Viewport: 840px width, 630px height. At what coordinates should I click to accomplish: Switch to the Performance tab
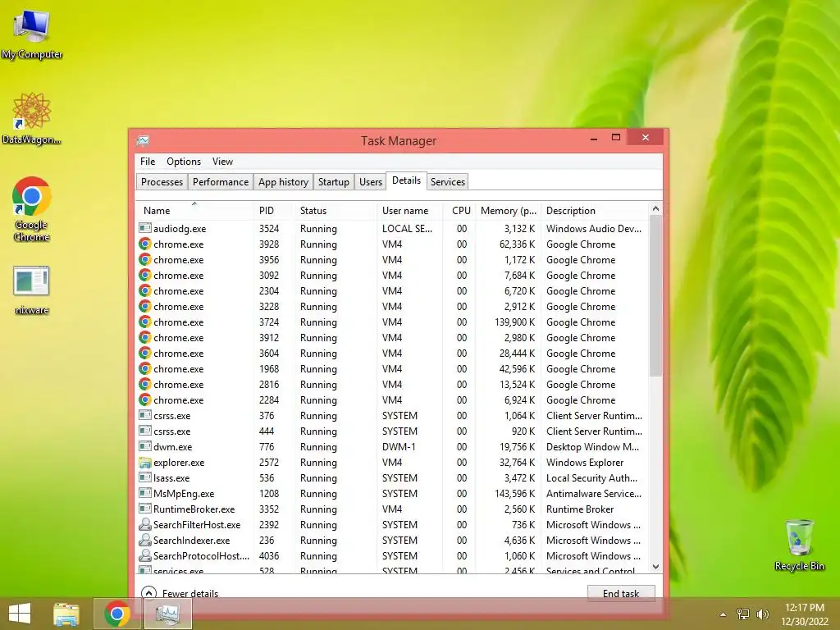220,181
